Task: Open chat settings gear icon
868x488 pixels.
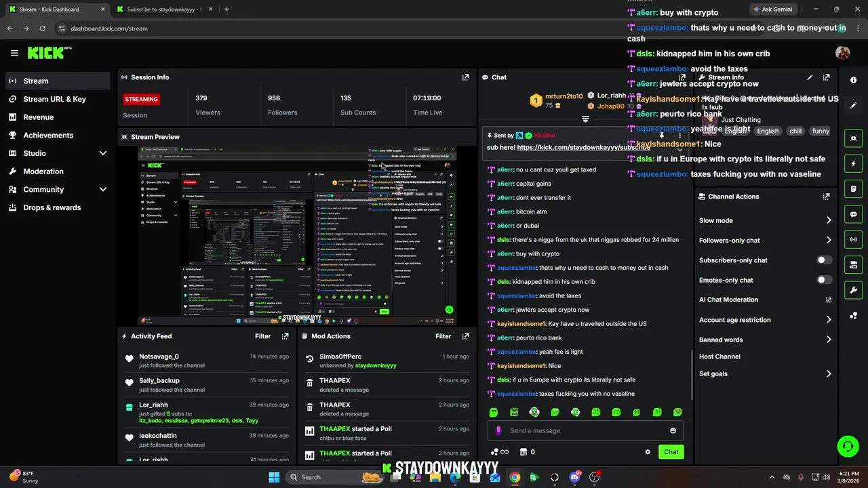Action: pyautogui.click(x=648, y=452)
